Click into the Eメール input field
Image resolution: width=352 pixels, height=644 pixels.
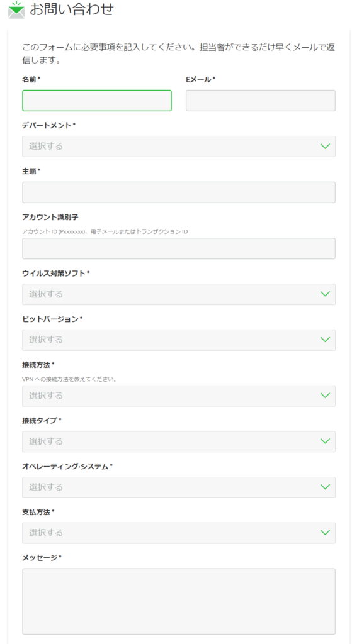(x=261, y=101)
